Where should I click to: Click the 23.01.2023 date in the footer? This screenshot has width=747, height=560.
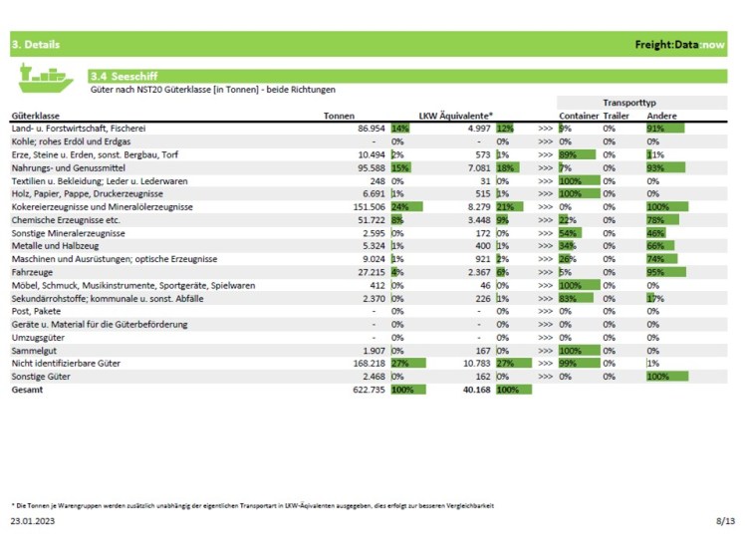pyautogui.click(x=33, y=521)
